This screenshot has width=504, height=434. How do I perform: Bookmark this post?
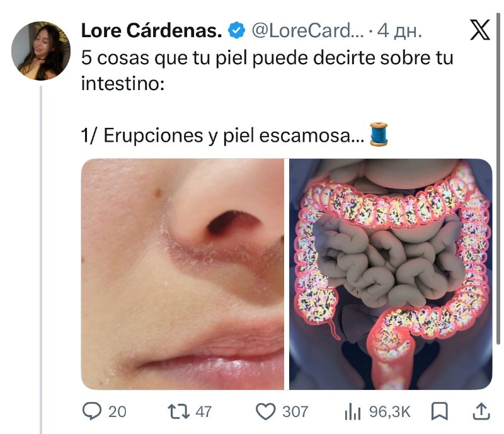pos(439,411)
